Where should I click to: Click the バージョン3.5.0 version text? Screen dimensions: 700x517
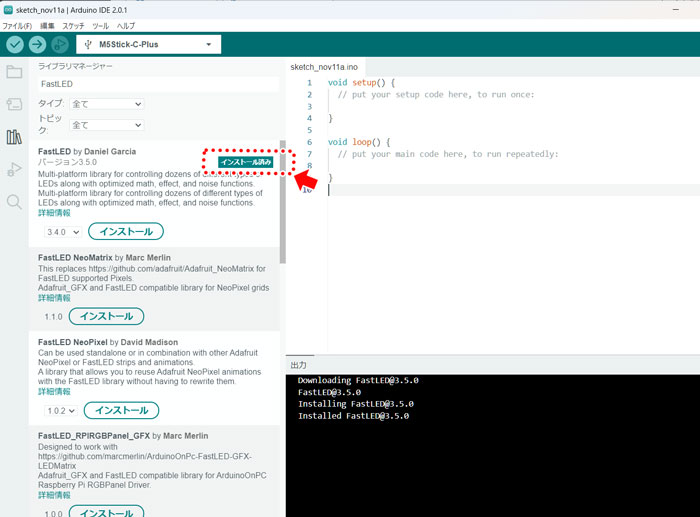pyautogui.click(x=67, y=162)
